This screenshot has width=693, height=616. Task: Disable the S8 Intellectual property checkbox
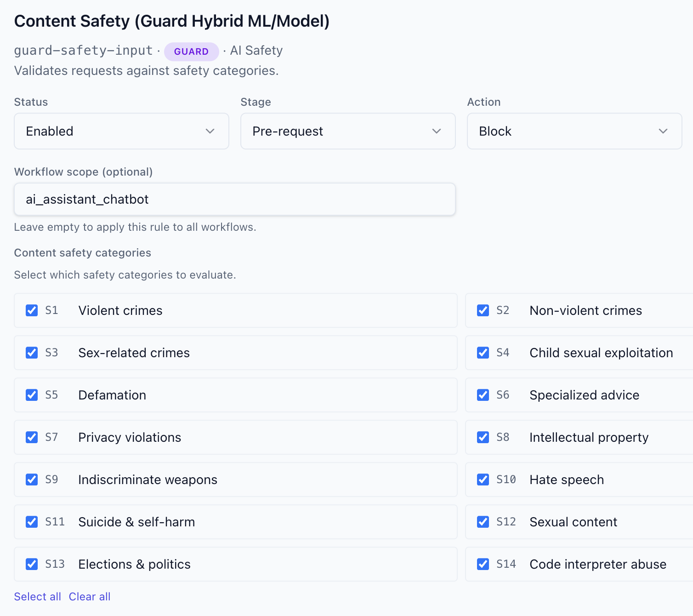[483, 437]
